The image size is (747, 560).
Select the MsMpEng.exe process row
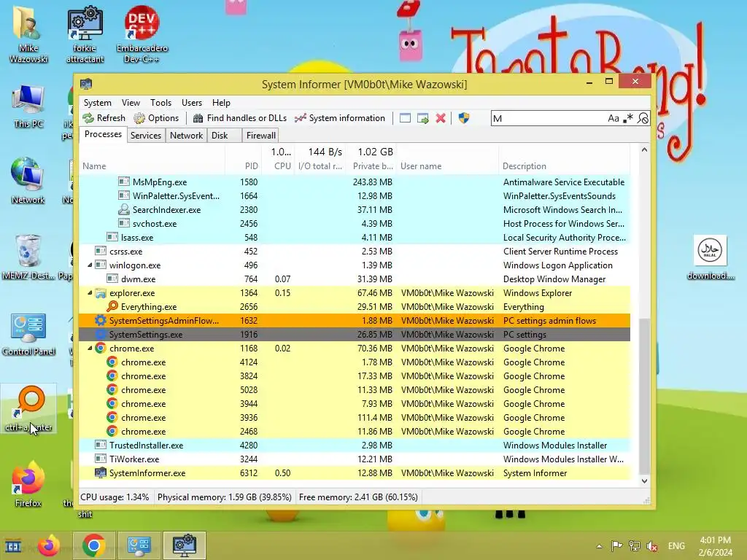355,182
